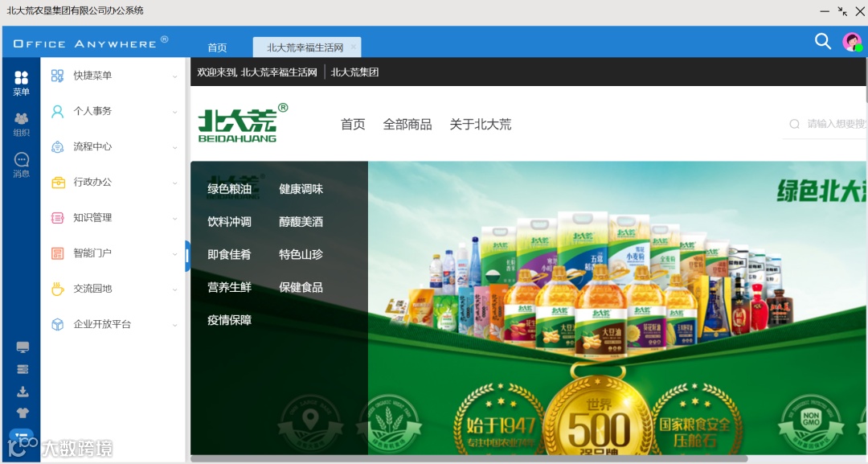Open the 组织 sidebar icon
868x464 pixels.
point(21,125)
